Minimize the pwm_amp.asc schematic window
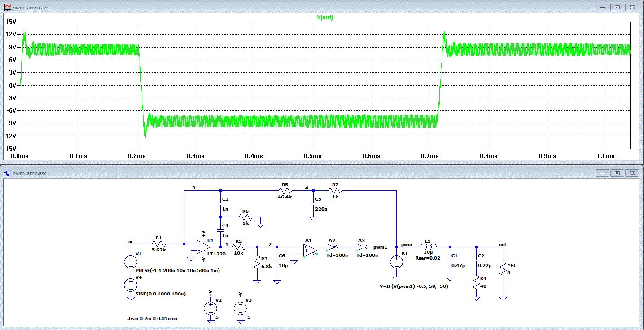644x330 pixels. coord(603,173)
